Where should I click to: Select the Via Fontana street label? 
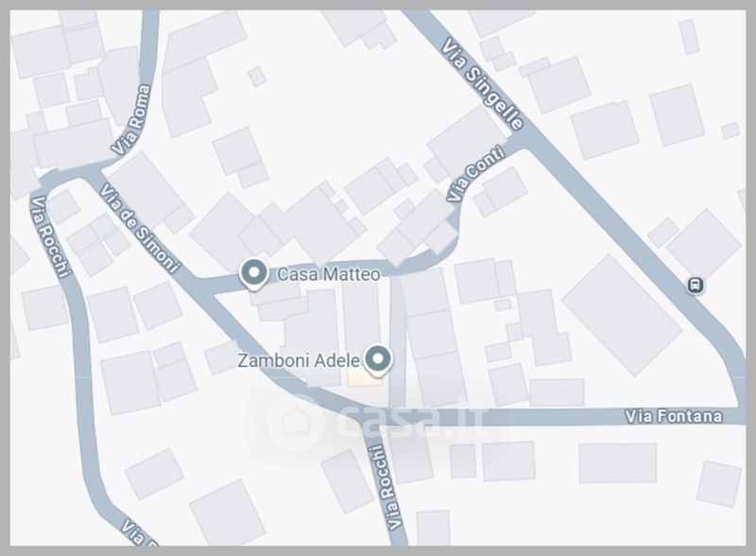[x=674, y=416]
